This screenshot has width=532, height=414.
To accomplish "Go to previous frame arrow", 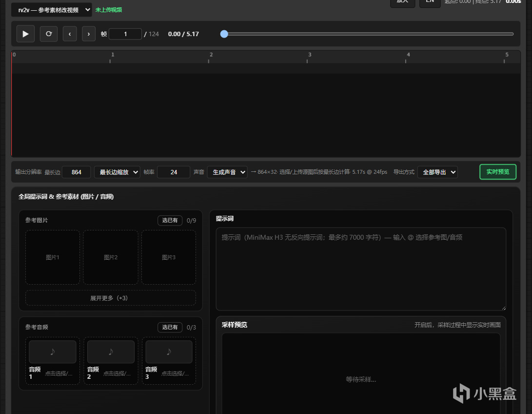I will [x=70, y=34].
